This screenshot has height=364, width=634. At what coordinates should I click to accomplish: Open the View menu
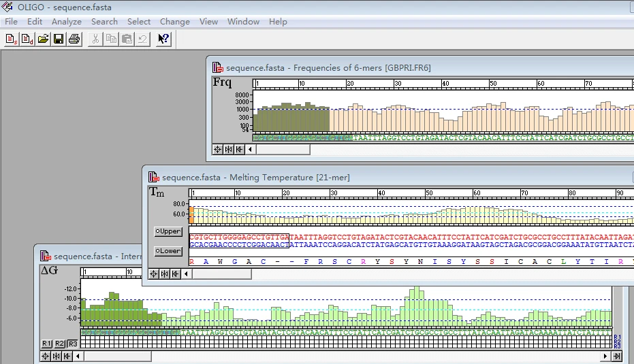tap(208, 21)
